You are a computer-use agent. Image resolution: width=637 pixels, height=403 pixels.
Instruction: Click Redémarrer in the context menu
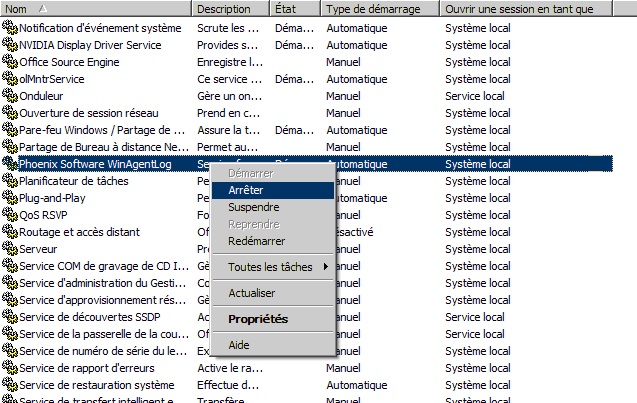[256, 241]
